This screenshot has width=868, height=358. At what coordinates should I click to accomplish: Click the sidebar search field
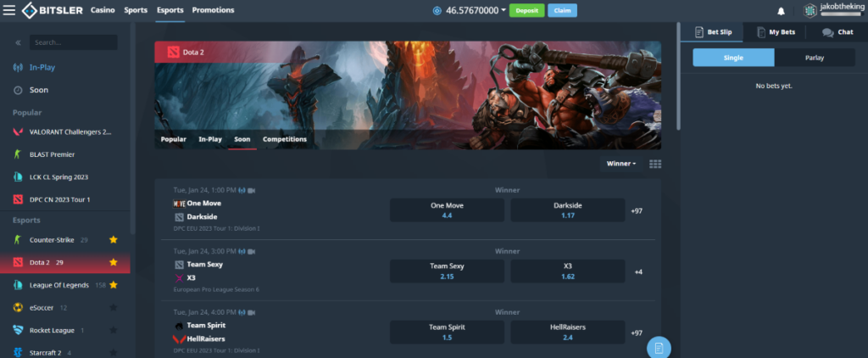[74, 42]
